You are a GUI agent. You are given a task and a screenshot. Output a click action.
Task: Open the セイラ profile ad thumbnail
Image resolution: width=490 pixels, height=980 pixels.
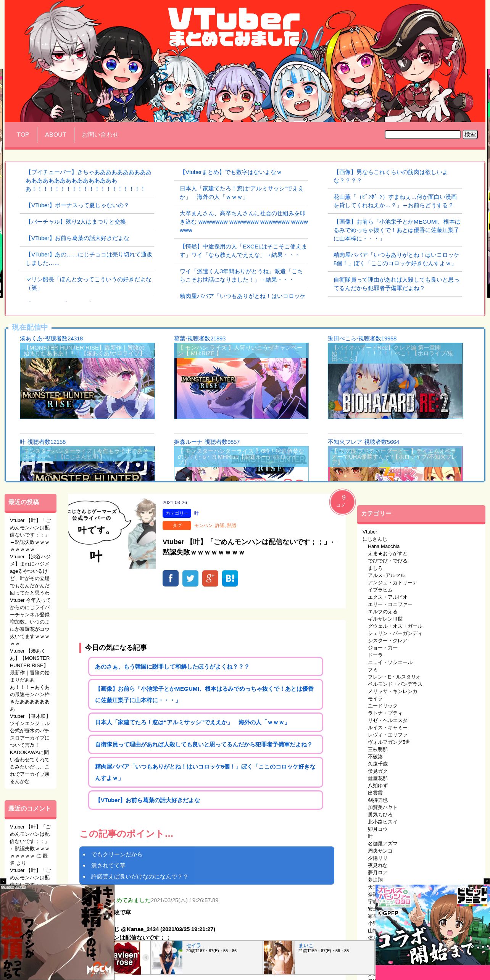(x=166, y=957)
